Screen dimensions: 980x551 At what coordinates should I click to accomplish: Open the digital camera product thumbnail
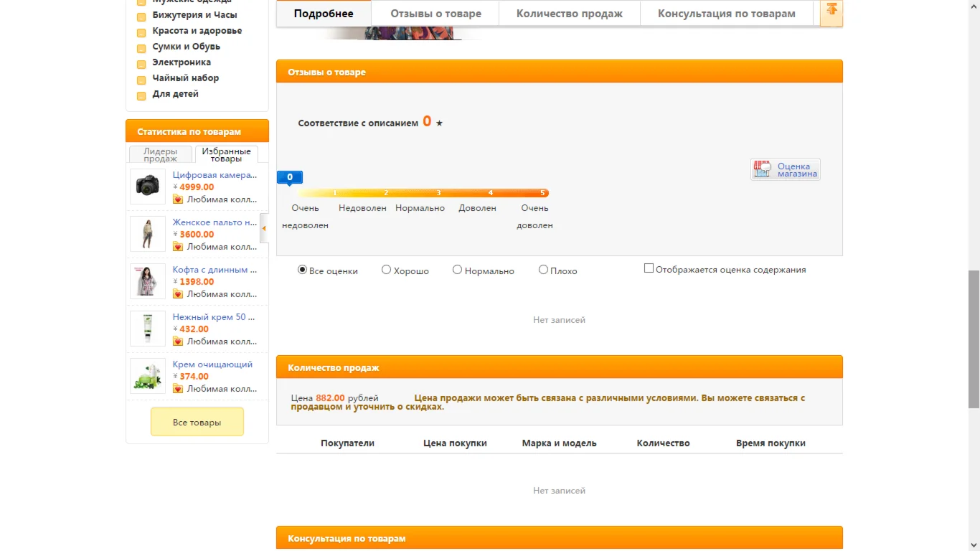pyautogui.click(x=148, y=187)
